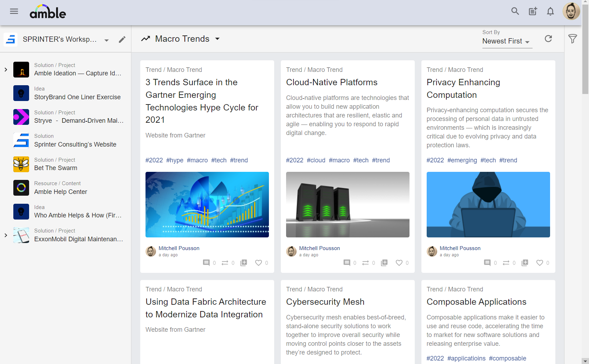Click the vertical page scrollbar
589x364 pixels.
(x=585, y=49)
